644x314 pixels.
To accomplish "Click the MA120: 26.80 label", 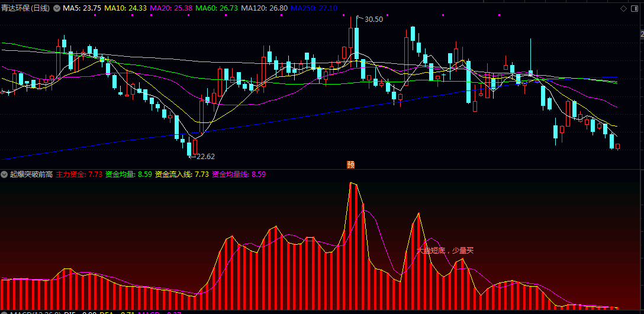I will coord(264,8).
